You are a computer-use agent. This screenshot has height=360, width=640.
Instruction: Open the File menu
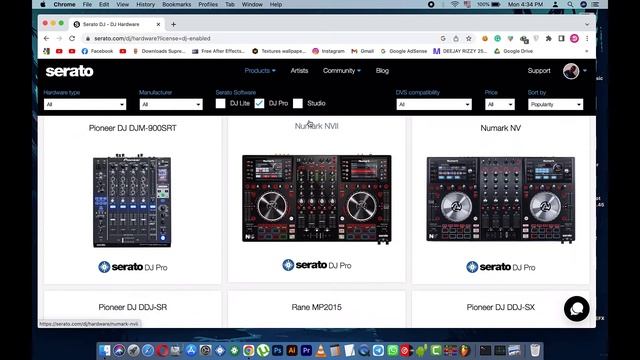(x=87, y=4)
